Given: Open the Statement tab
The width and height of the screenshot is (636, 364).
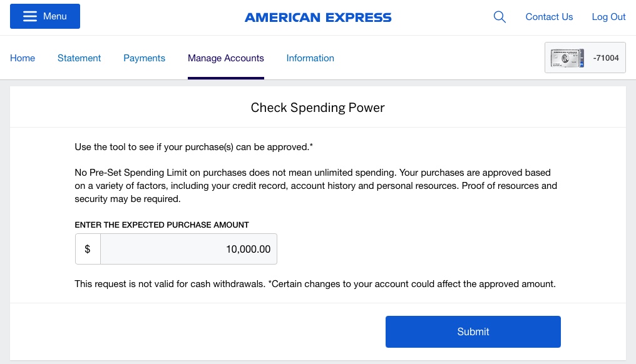Looking at the screenshot, I should [x=79, y=58].
